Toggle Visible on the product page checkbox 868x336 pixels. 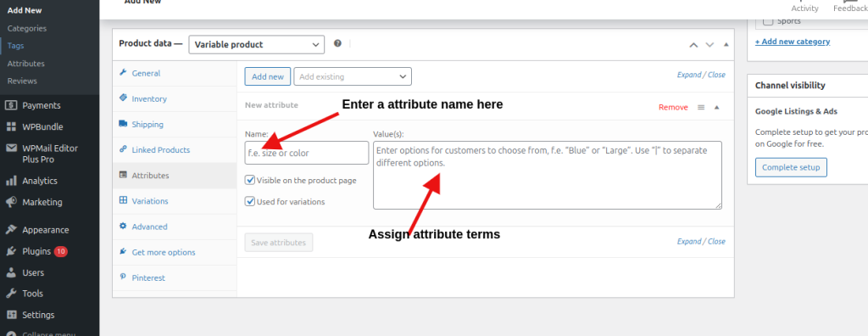tap(250, 180)
